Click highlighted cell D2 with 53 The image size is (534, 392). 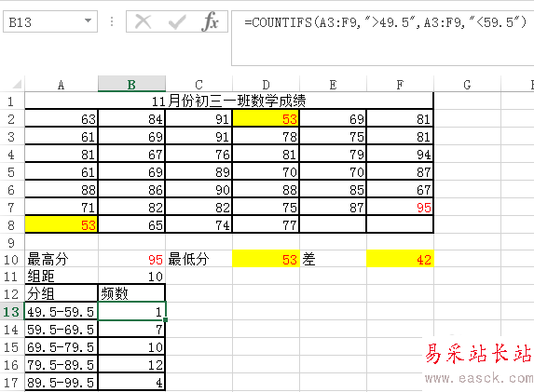click(266, 119)
